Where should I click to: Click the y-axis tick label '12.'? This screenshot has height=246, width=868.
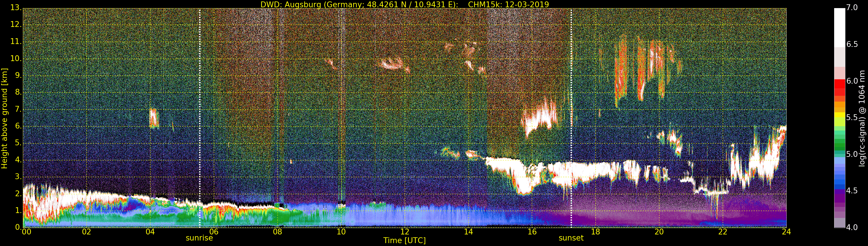tap(16, 25)
